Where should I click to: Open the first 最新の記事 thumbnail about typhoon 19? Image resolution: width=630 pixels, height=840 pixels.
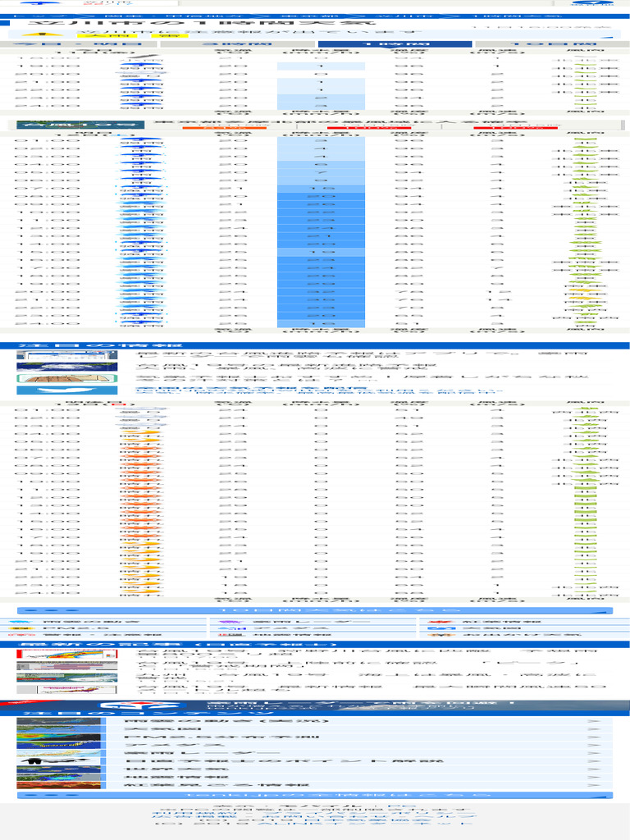click(67, 655)
